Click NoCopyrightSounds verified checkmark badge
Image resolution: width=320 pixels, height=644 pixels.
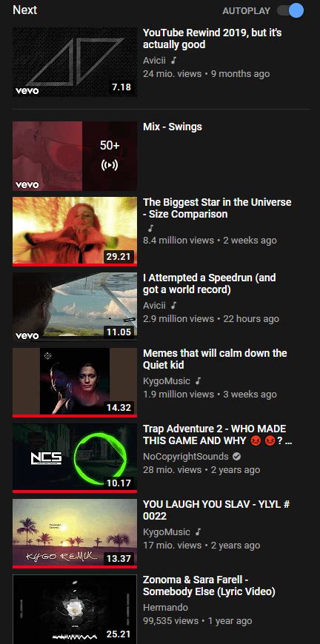click(236, 456)
